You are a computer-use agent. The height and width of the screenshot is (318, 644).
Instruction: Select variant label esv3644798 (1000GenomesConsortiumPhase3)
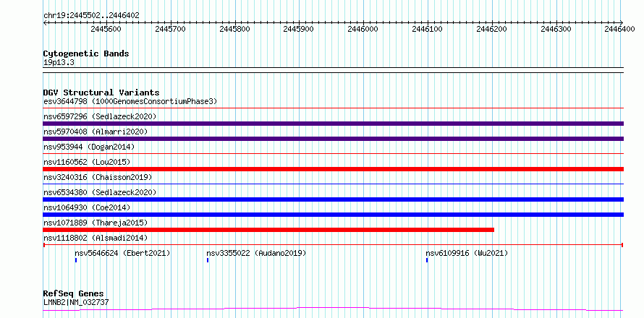[x=130, y=101]
